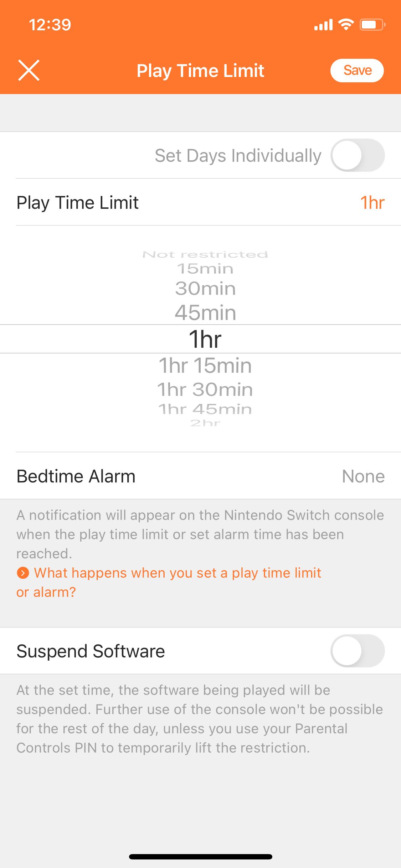This screenshot has height=868, width=401.
Task: Open the Bedtime Alarm setting
Action: (x=200, y=476)
